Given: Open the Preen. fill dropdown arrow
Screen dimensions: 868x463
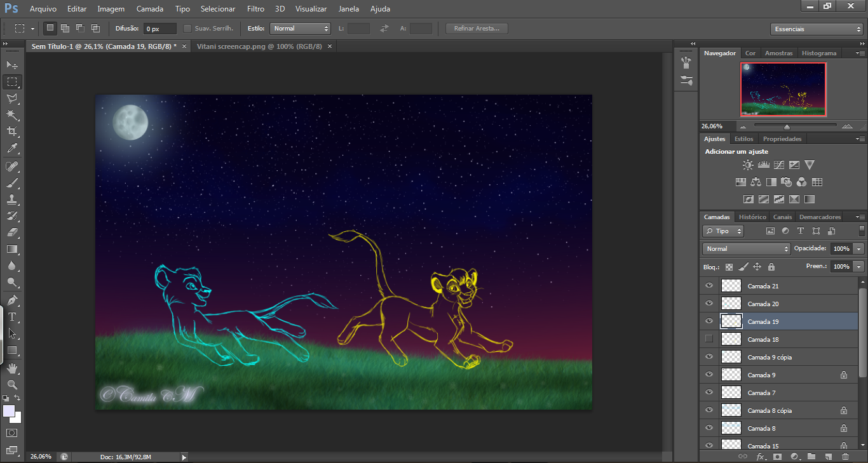Looking at the screenshot, I should (859, 267).
